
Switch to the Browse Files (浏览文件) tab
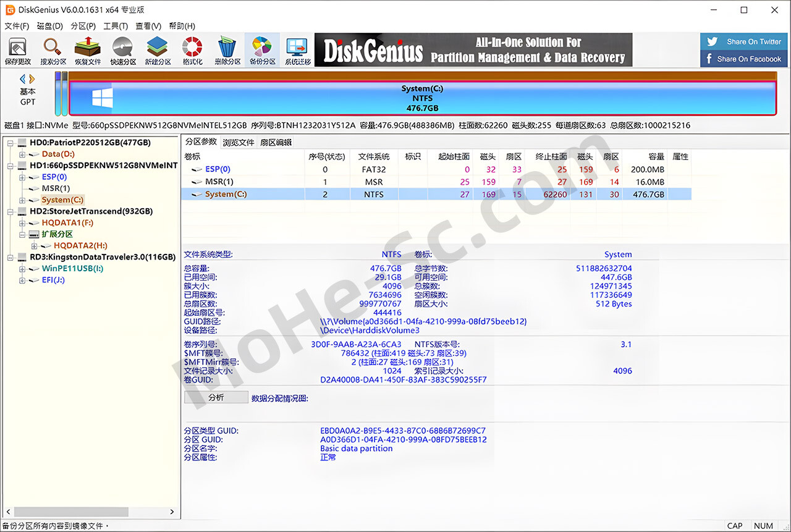(239, 142)
